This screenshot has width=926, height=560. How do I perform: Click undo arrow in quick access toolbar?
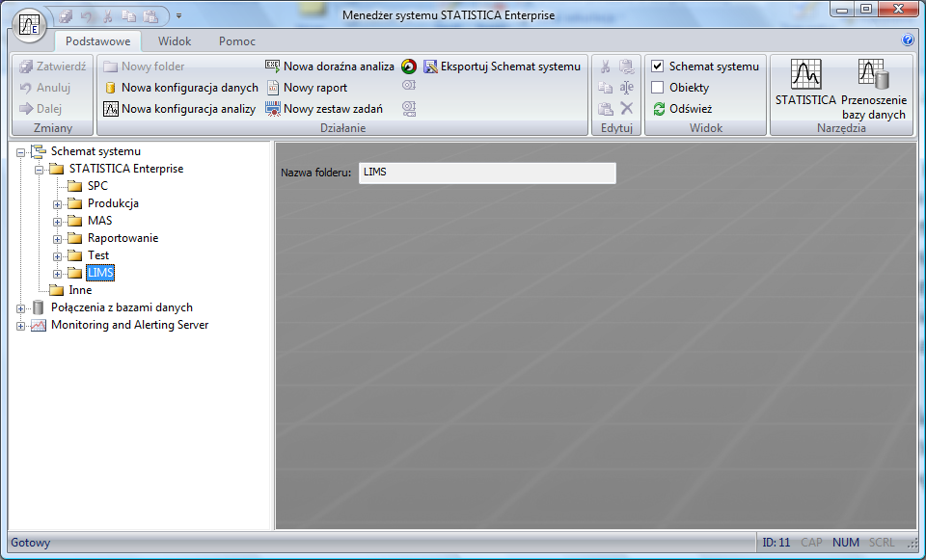(87, 16)
